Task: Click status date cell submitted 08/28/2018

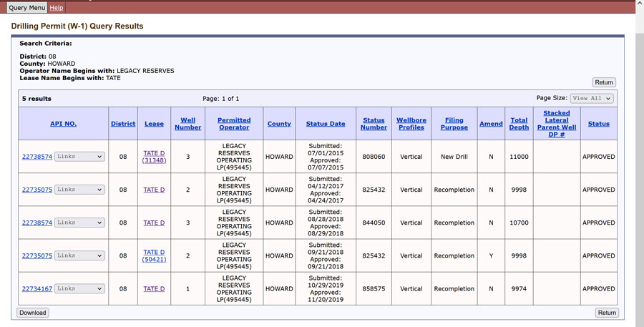Action: tap(326, 223)
